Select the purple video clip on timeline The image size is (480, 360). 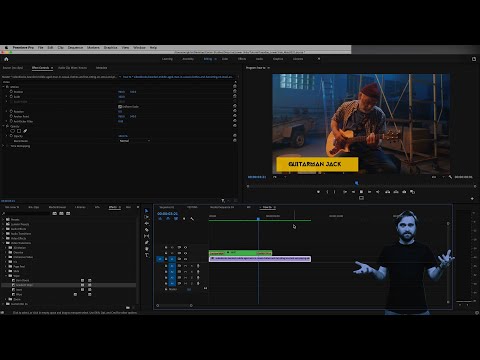pos(260,259)
